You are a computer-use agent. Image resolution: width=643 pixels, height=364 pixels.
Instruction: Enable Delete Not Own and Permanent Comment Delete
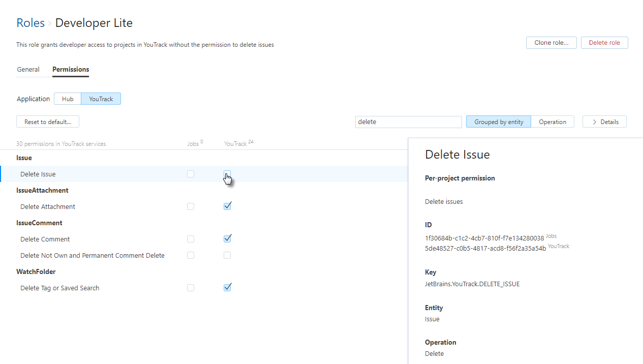227,255
